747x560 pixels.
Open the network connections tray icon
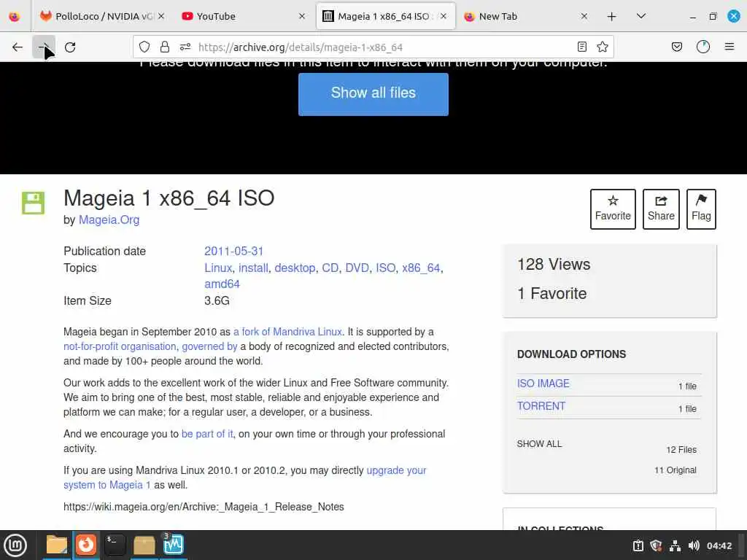click(x=675, y=545)
